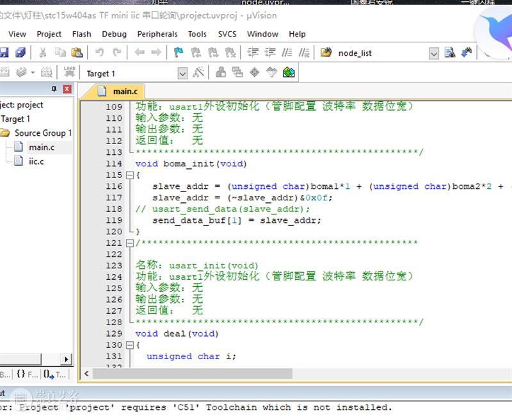Click the Find in Files icon
The image size is (512, 420).
(x=326, y=52)
